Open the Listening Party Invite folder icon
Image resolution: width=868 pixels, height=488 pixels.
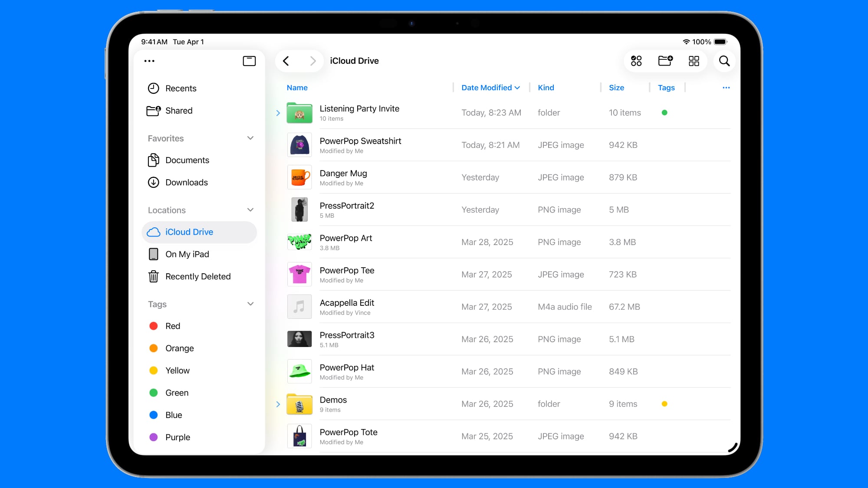point(299,113)
